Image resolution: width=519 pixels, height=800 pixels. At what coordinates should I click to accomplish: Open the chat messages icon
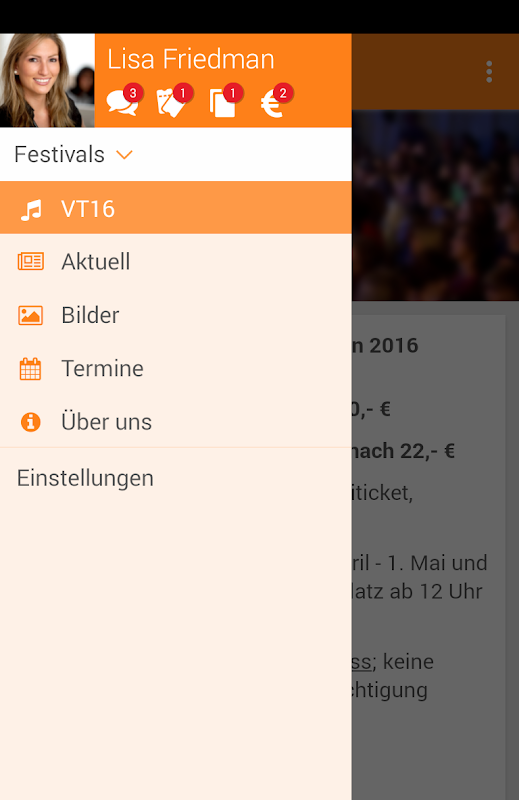pos(122,102)
